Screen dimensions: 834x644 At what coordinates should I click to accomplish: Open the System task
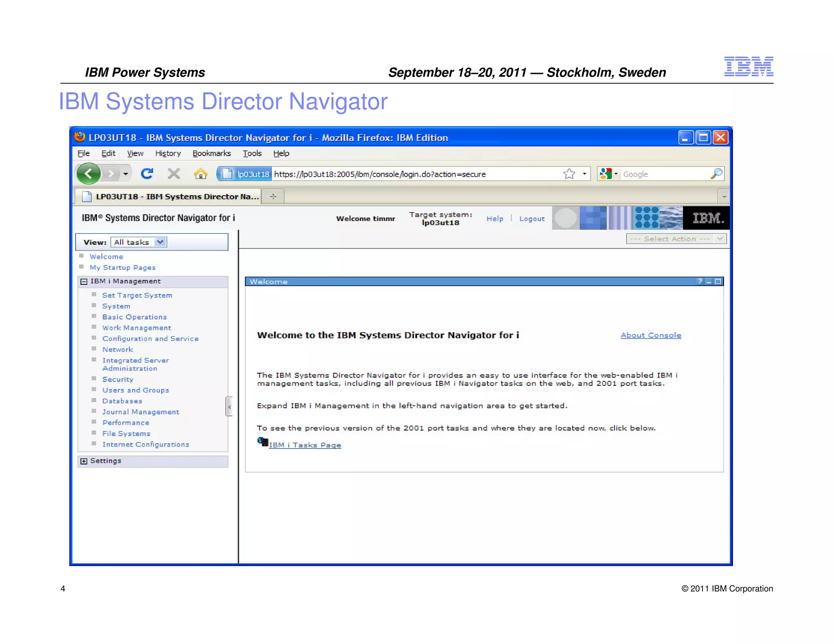[x=116, y=306]
